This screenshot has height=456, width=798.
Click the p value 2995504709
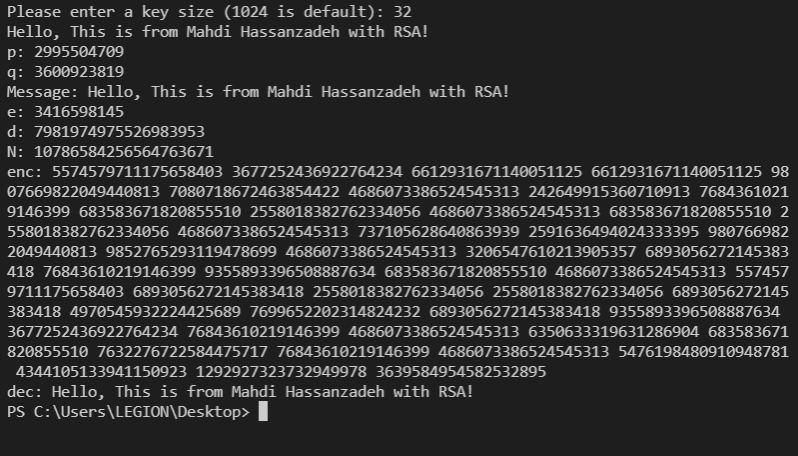79,51
